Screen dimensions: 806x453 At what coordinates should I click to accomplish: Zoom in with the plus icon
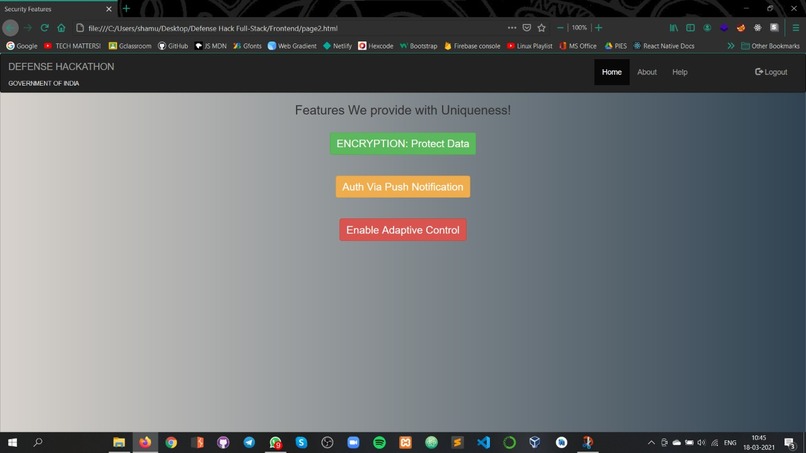point(598,28)
